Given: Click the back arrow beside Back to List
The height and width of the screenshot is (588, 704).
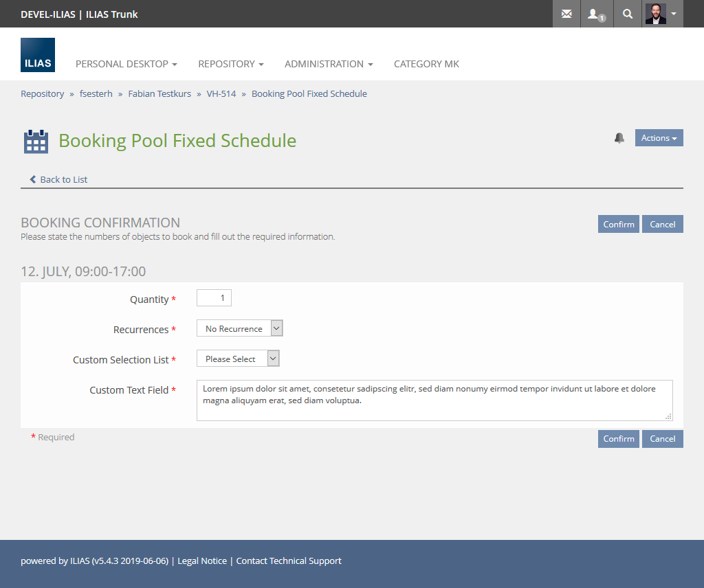Looking at the screenshot, I should tap(32, 179).
